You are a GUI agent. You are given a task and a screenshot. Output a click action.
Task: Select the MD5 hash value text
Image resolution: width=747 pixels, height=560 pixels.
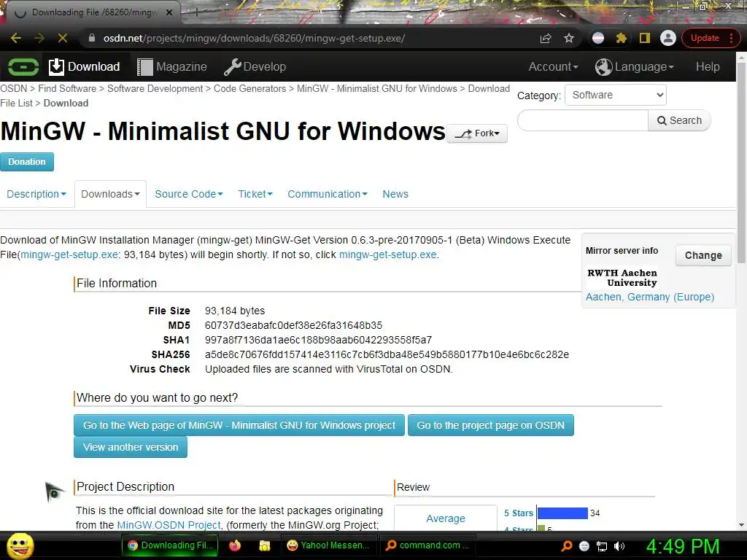[293, 326]
